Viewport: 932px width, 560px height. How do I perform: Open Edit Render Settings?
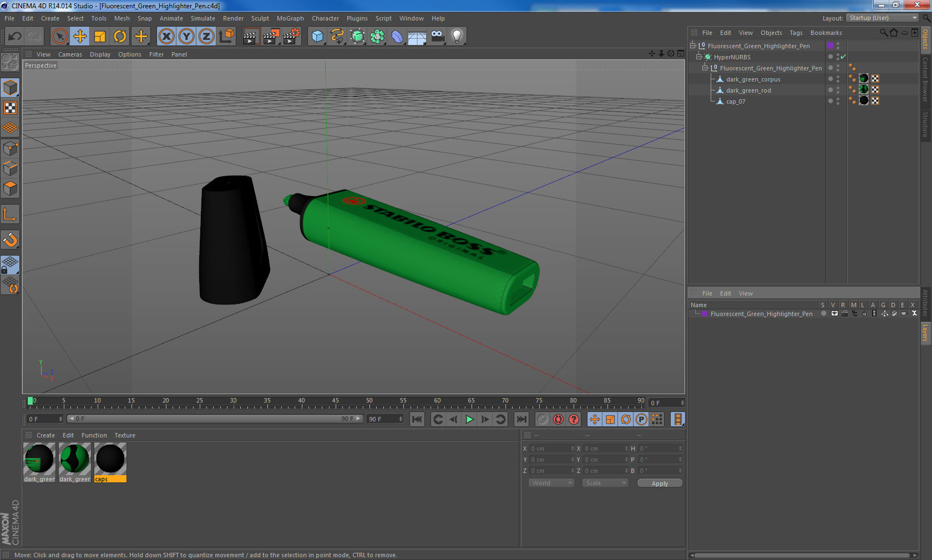(x=292, y=37)
